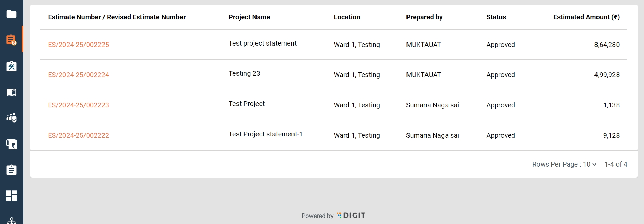Click the Prepared by column header
The width and height of the screenshot is (644, 224).
424,17
